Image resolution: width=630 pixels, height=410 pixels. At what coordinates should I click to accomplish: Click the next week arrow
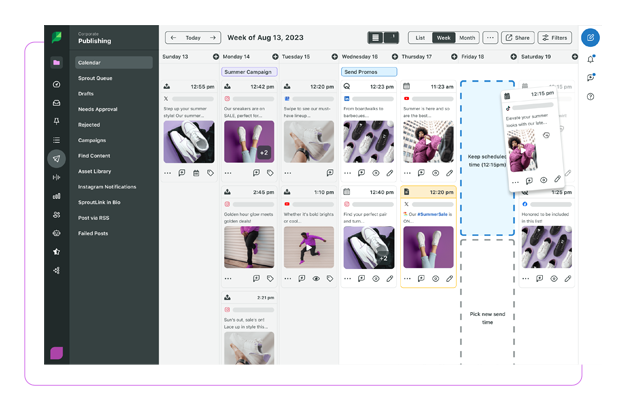coord(212,38)
